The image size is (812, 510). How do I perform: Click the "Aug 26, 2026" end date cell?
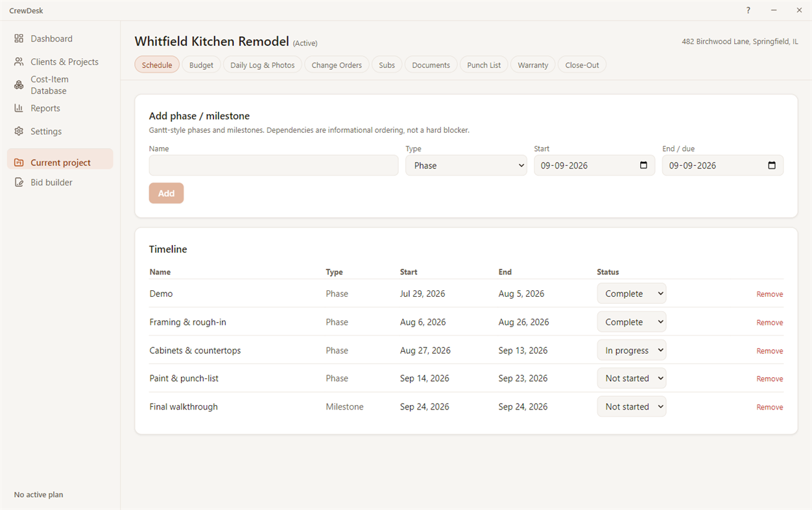[x=523, y=322]
